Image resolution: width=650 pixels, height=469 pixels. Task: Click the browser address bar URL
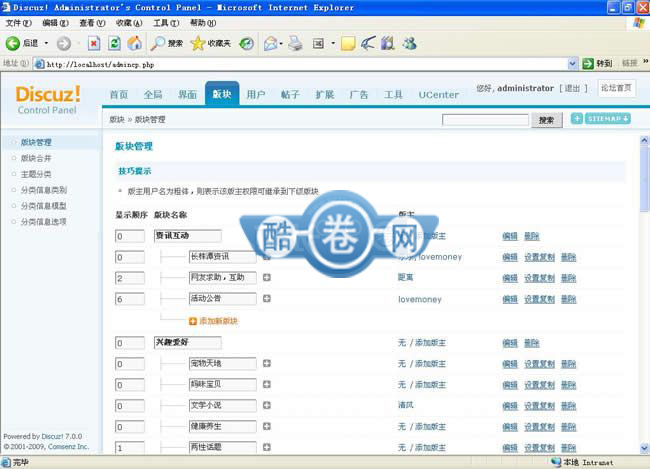100,64
